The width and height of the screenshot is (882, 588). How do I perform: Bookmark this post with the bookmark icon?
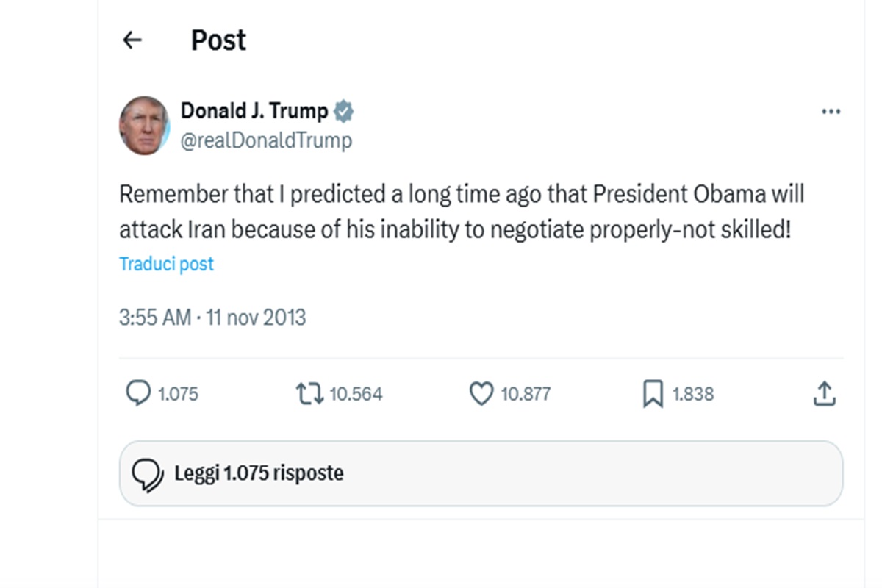[653, 394]
